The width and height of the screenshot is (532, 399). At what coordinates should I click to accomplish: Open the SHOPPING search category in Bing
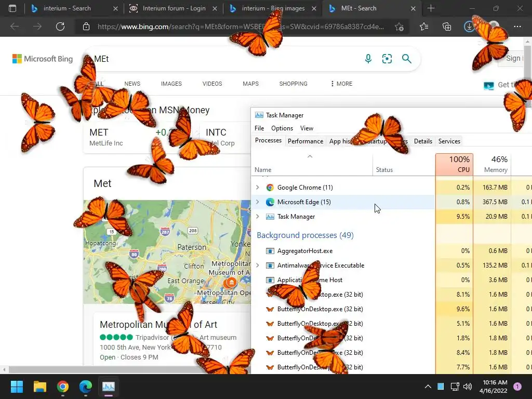293,84
